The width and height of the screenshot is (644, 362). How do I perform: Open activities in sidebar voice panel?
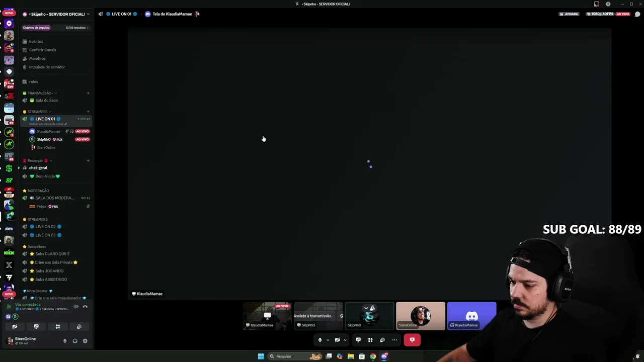58,326
